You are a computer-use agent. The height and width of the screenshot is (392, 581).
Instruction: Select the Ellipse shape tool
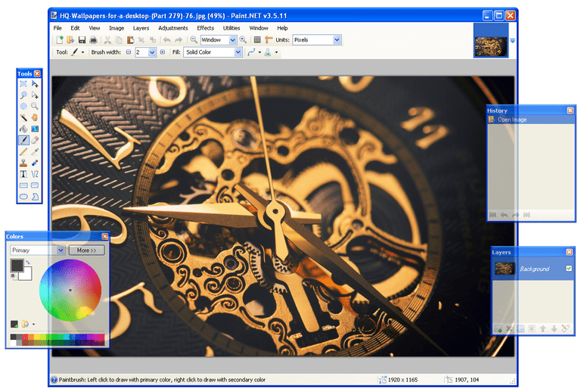coord(23,196)
